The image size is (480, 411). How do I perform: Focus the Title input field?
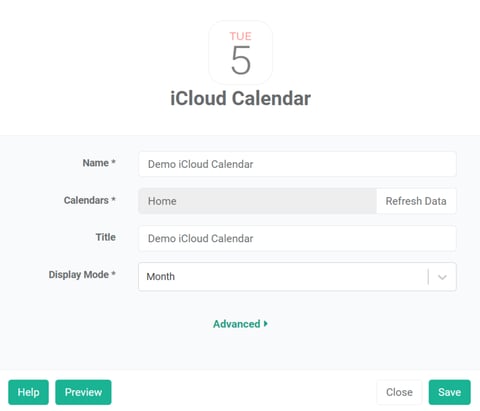click(x=297, y=238)
